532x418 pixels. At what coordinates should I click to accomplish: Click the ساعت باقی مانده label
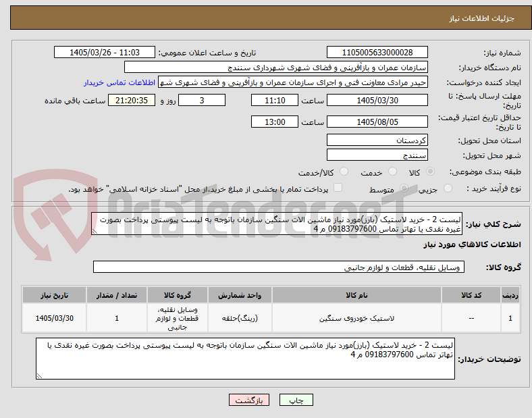(75, 101)
